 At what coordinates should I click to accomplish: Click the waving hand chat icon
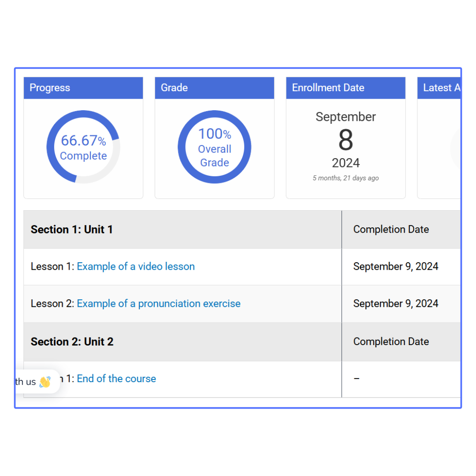coord(45,382)
